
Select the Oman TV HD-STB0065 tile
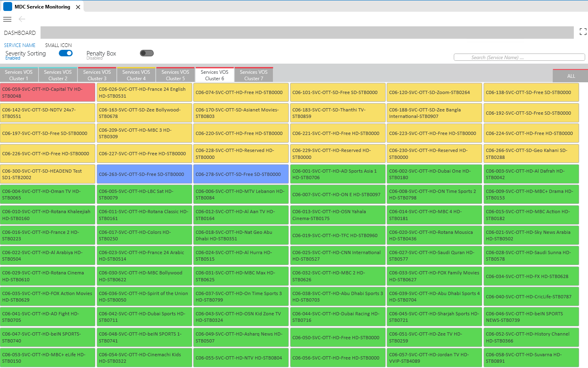point(48,195)
